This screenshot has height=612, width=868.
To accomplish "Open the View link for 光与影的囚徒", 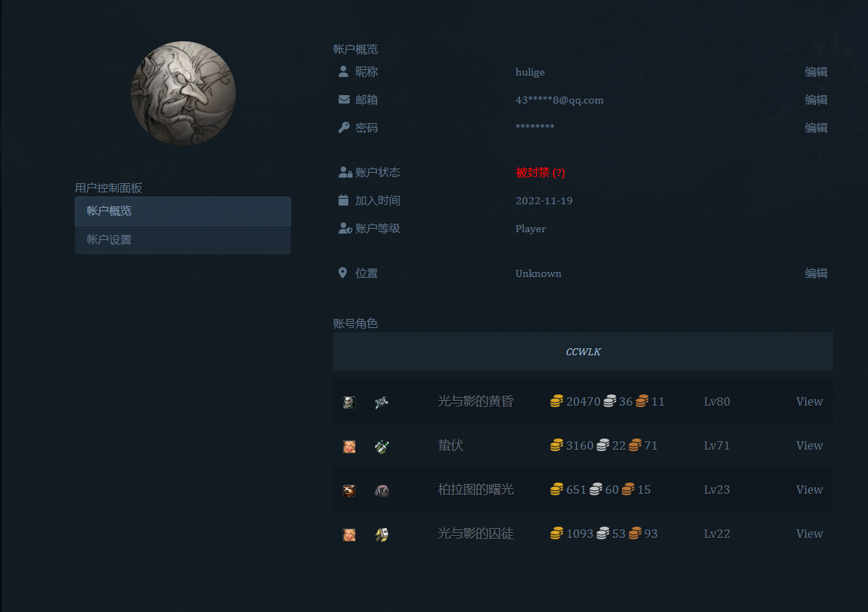I will click(809, 534).
